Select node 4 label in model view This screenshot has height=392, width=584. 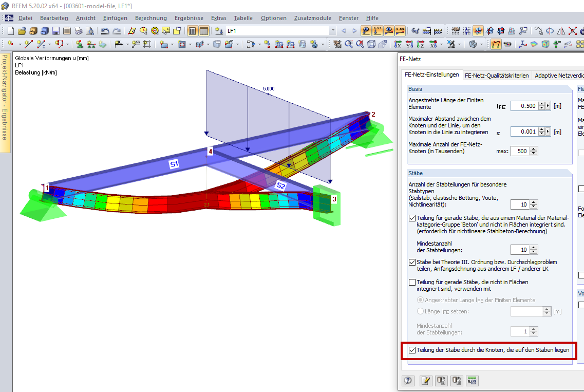[211, 151]
